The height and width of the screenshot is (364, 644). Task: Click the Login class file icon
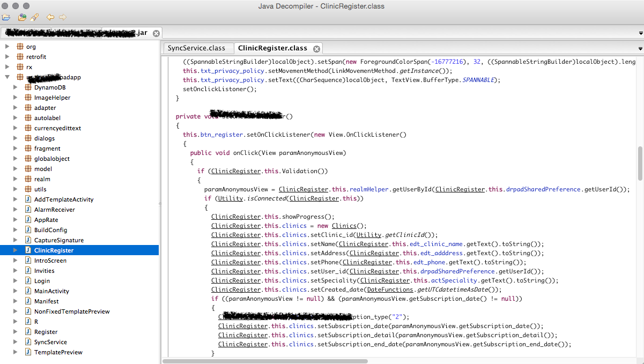28,281
